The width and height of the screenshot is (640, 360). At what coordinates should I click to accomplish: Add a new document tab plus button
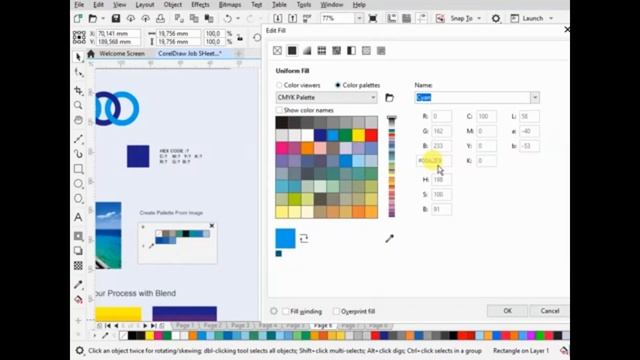(x=239, y=53)
